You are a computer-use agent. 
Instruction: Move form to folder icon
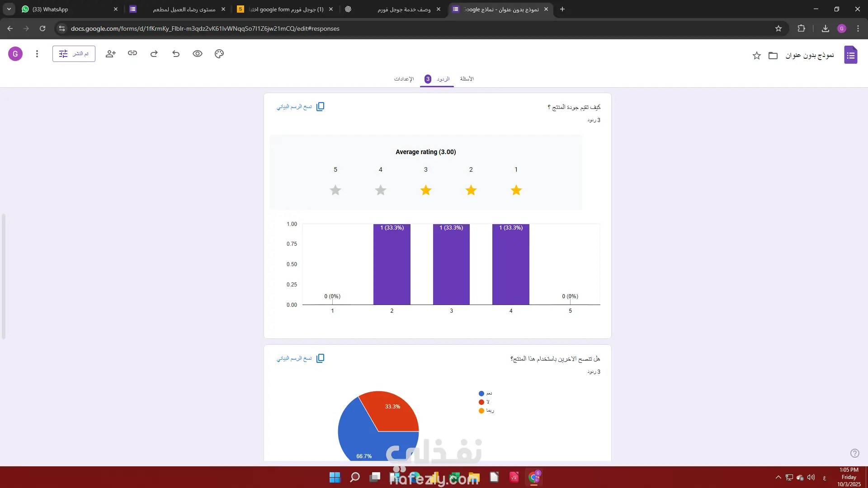[773, 56]
